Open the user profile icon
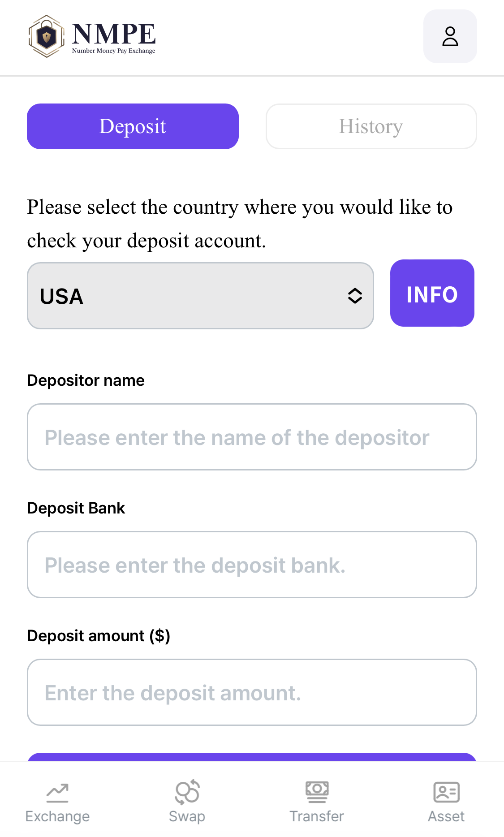Screen dimensions: 504x837 coord(450,36)
